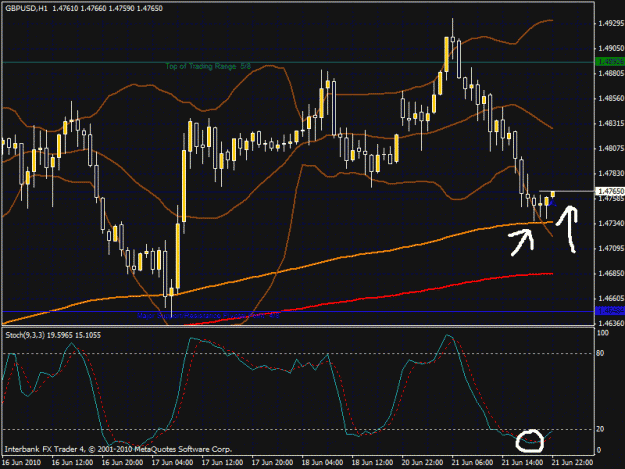Click the stochastic scale level 20

click(601, 430)
